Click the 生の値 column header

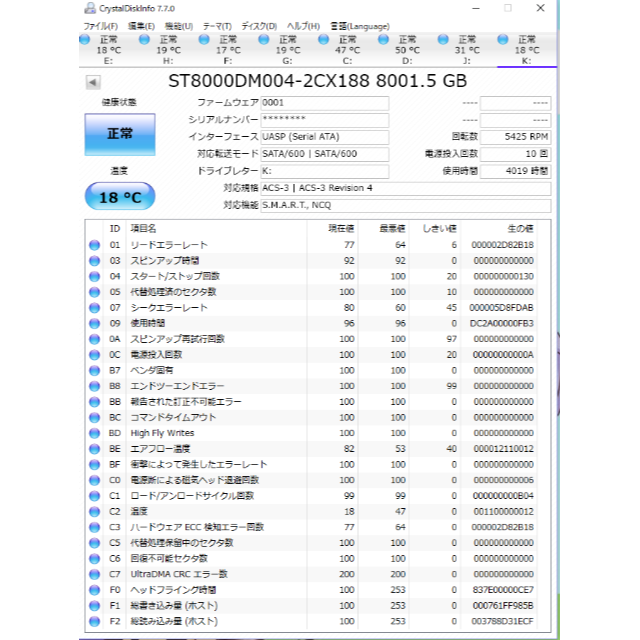(520, 229)
